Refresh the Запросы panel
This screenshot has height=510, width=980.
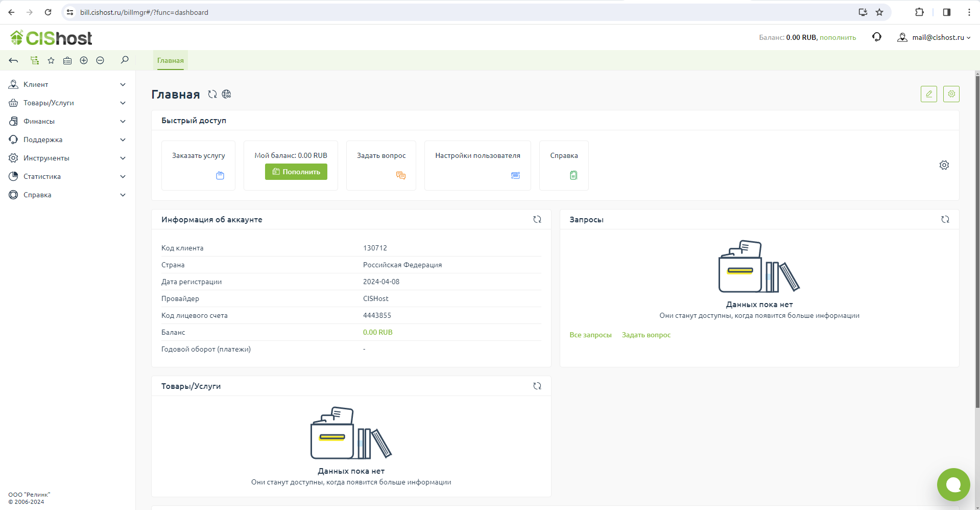pyautogui.click(x=945, y=219)
